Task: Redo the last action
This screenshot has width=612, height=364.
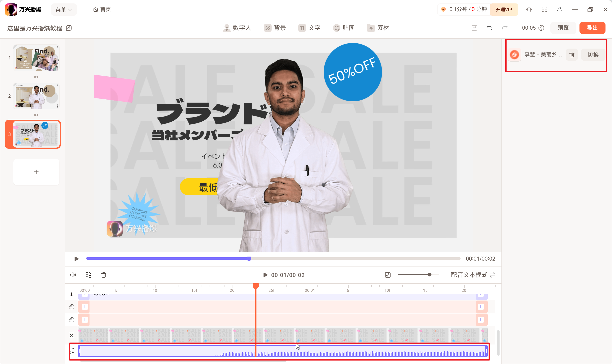Action: coord(505,28)
